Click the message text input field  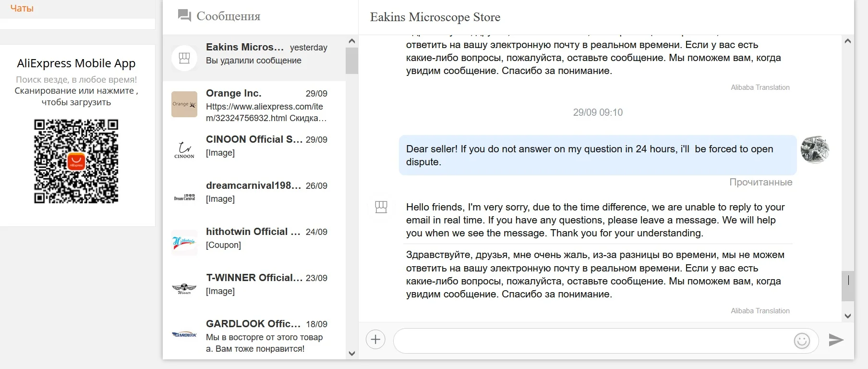pos(591,341)
